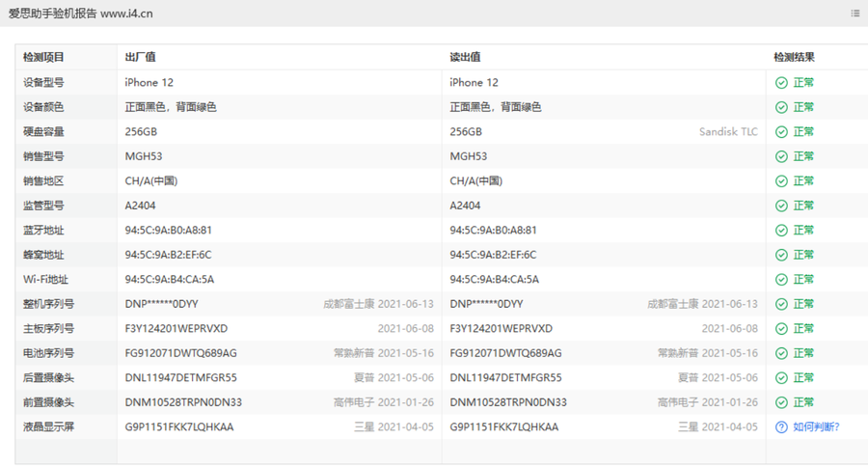Click the 设备型号 row label
This screenshot has height=467, width=868.
[x=43, y=83]
